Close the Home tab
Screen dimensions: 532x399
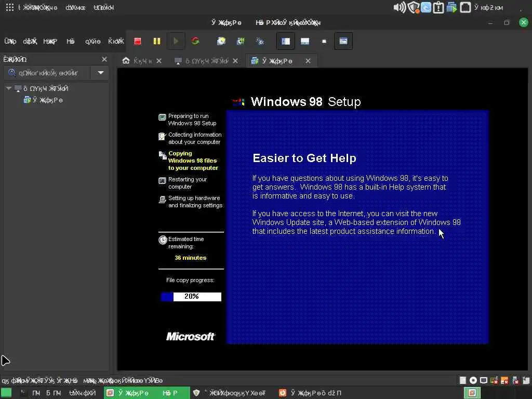[x=159, y=61]
